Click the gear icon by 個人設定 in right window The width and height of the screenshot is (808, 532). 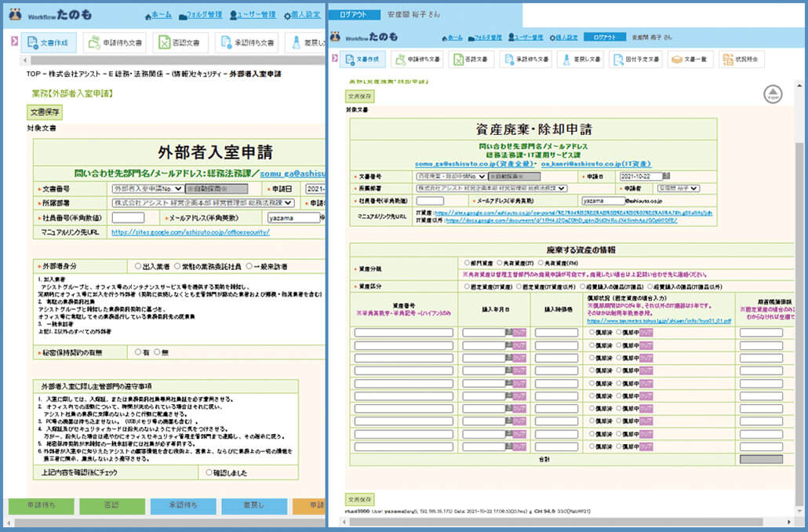pos(552,38)
